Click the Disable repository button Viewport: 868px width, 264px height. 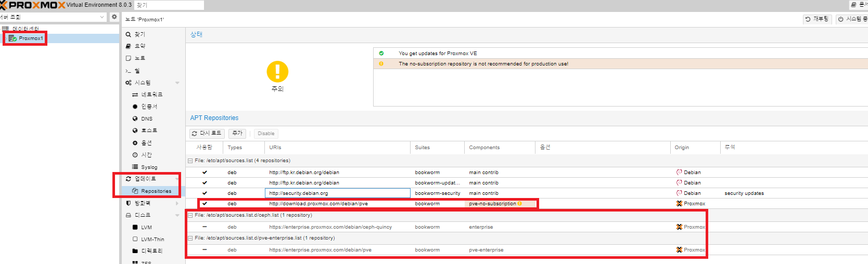(x=266, y=134)
